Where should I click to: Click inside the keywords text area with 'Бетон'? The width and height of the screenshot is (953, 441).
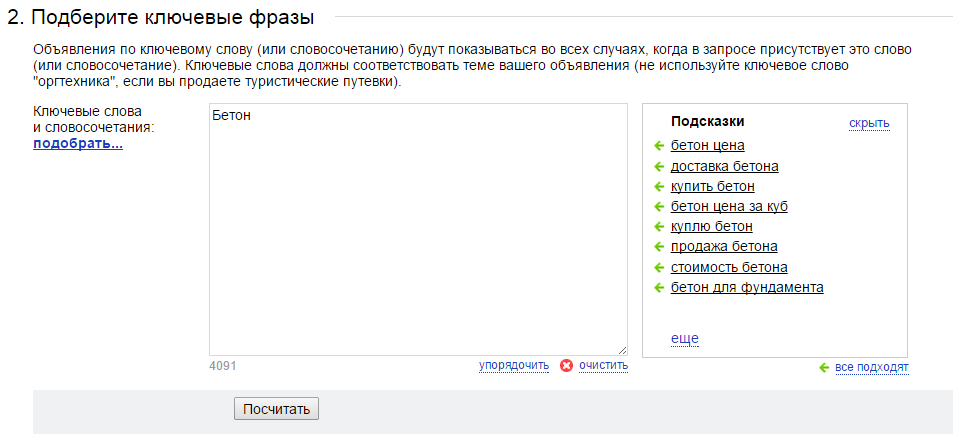coord(418,230)
